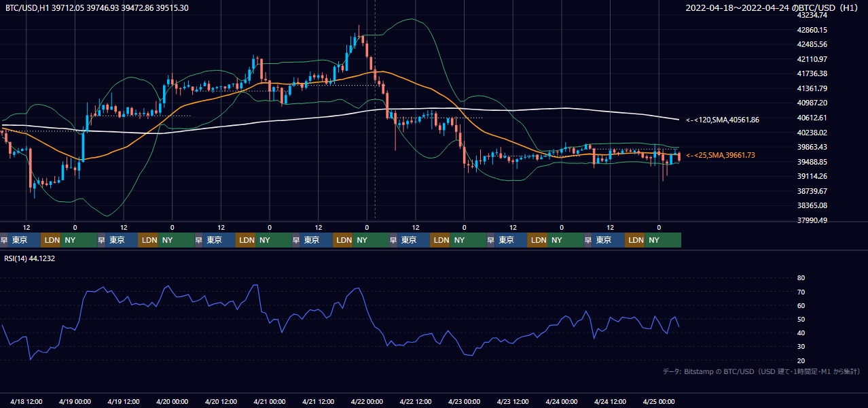Viewport: 868px width, 408px height.
Task: Select the RSI(14) 44.1232 indicator title
Action: pos(30,258)
